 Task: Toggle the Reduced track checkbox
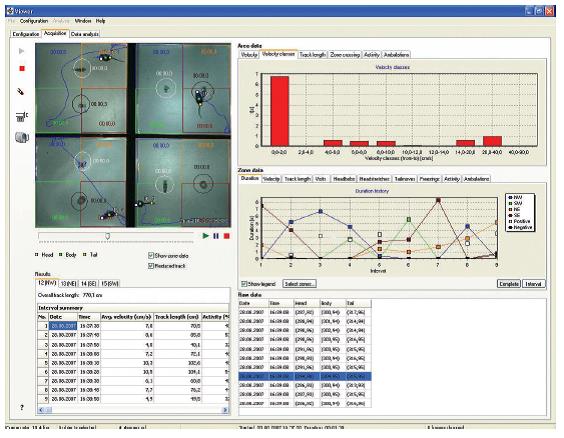click(151, 266)
